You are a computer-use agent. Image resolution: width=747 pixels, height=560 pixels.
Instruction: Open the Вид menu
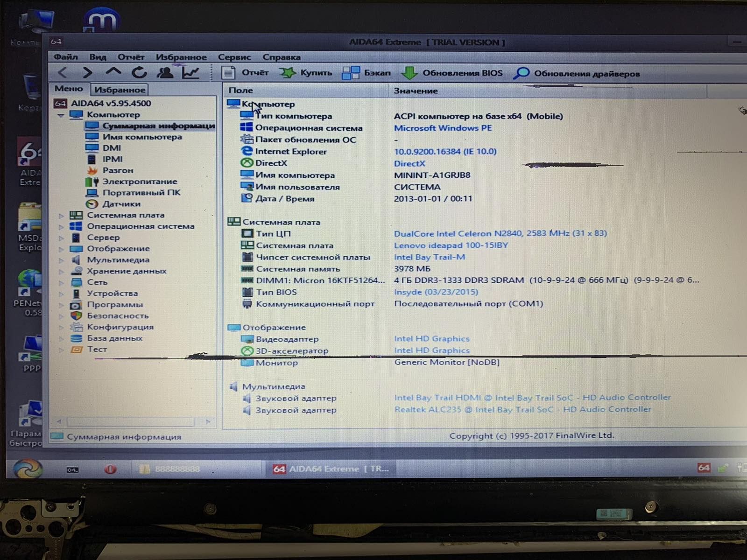point(98,57)
